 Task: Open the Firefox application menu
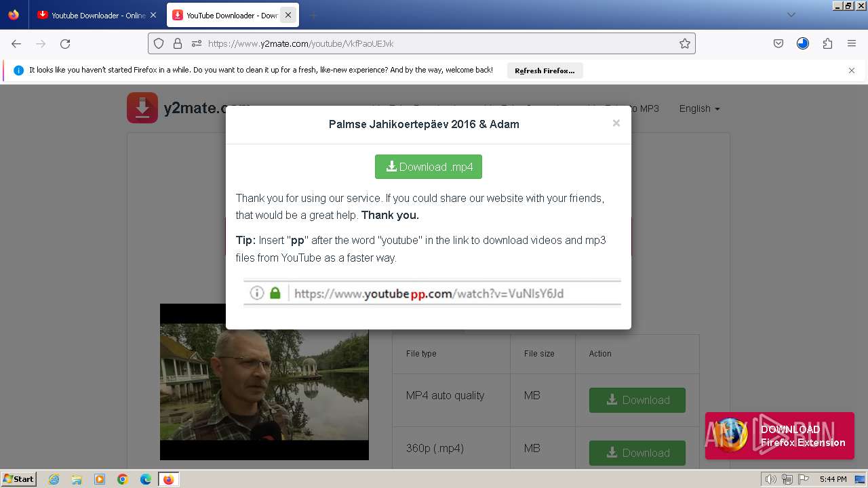point(852,43)
